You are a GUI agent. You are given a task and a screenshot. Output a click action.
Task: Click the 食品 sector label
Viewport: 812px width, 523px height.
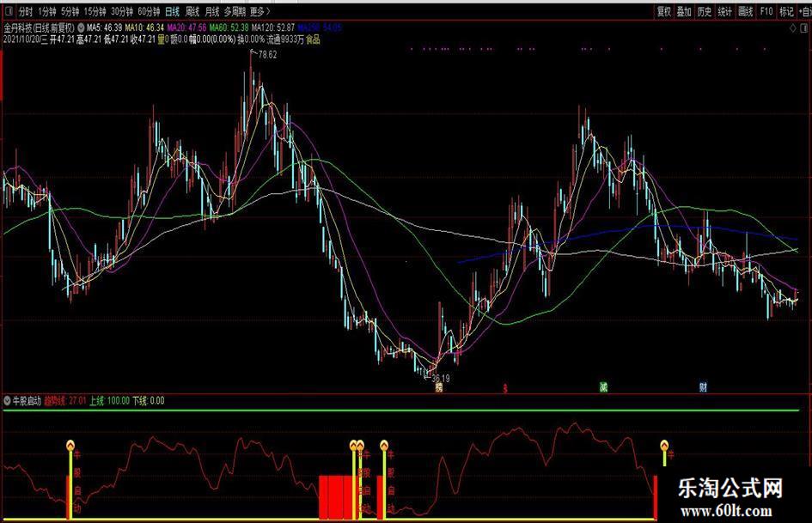click(314, 40)
